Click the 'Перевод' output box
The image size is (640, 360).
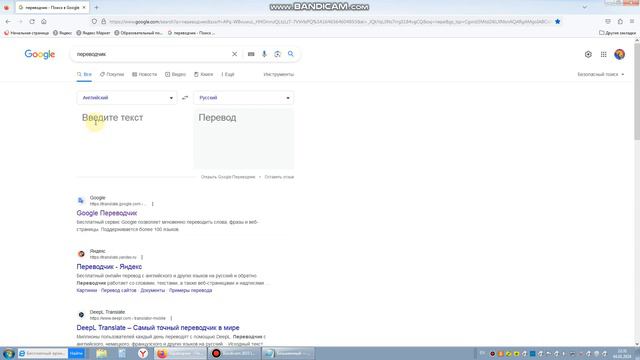pyautogui.click(x=244, y=139)
